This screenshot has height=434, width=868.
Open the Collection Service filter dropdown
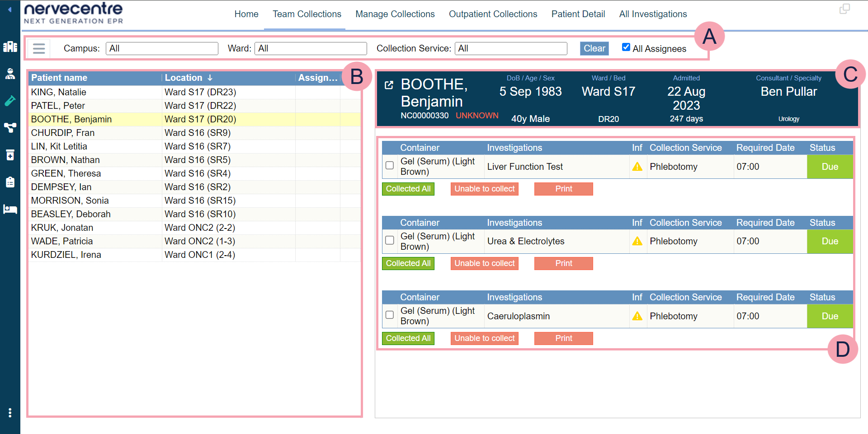[511, 48]
